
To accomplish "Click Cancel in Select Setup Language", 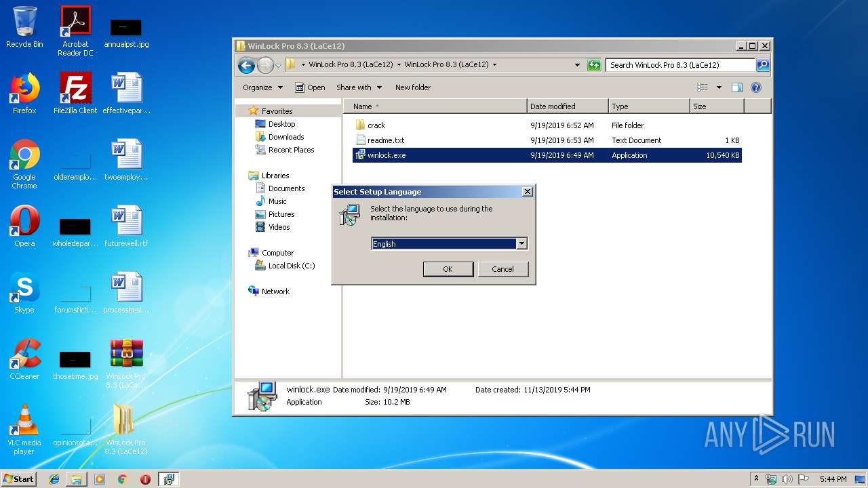I will tap(502, 269).
